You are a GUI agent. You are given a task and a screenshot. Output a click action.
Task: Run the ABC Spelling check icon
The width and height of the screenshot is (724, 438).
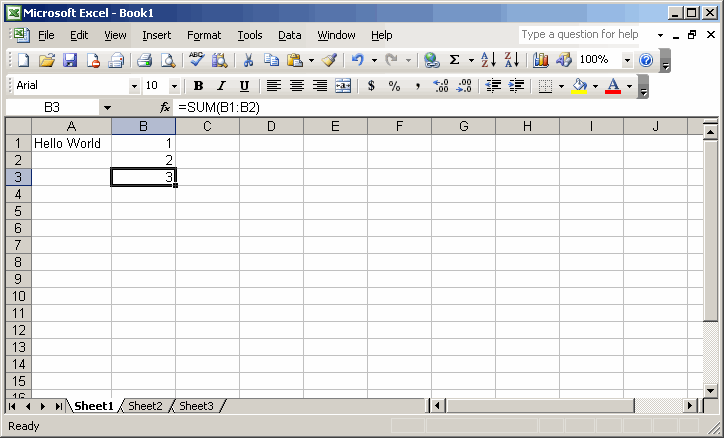196,60
